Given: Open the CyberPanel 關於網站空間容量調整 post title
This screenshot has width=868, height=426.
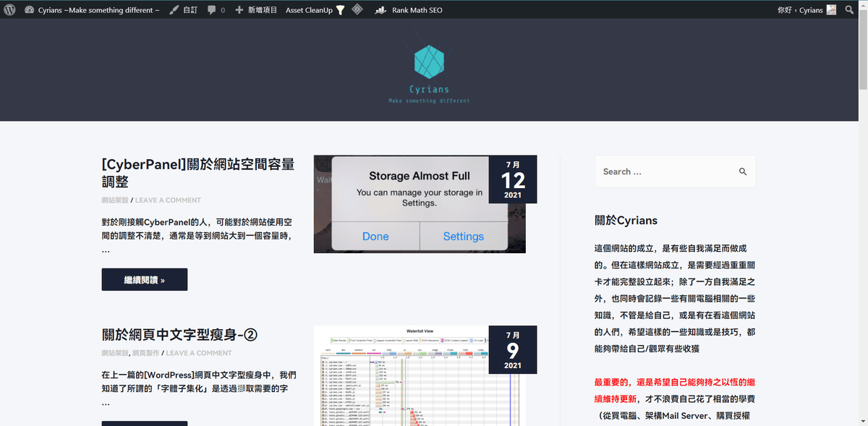Looking at the screenshot, I should 198,172.
